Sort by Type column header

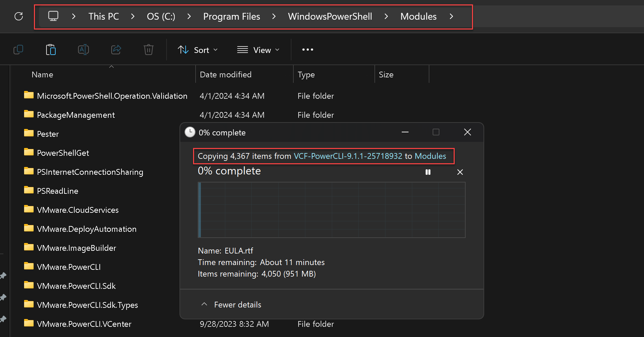(x=306, y=75)
